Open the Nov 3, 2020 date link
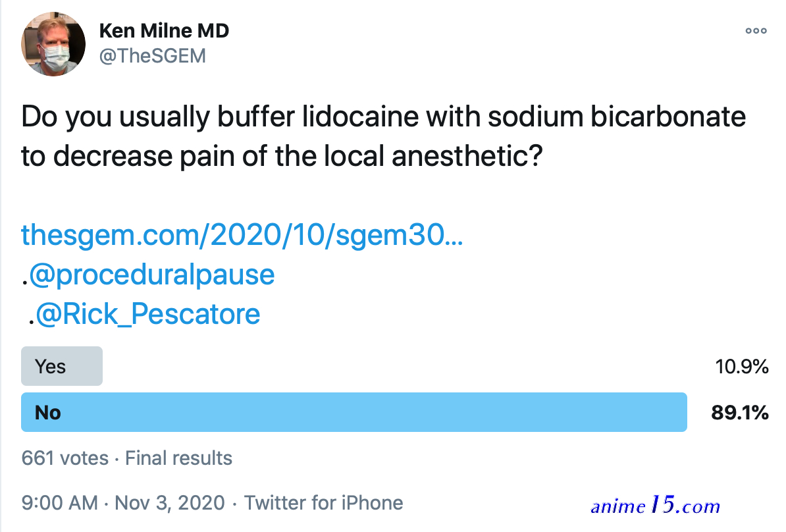Screen dimensions: 786x532 click(169, 503)
